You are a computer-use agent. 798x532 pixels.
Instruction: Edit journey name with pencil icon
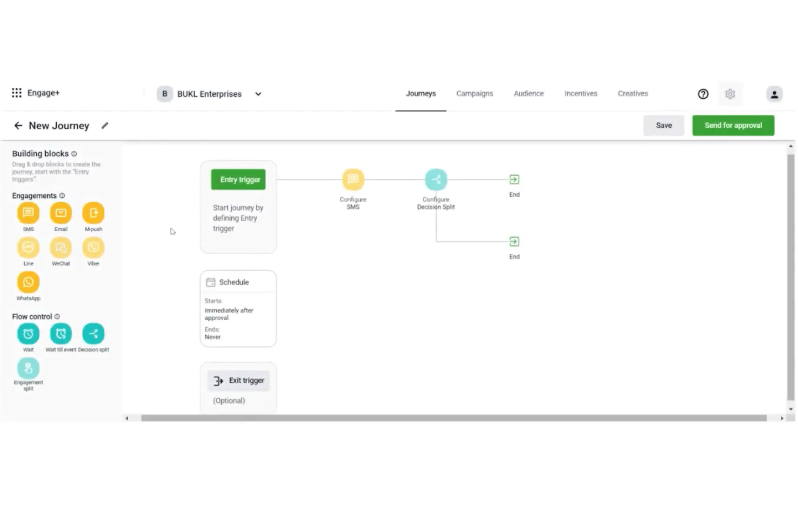105,126
